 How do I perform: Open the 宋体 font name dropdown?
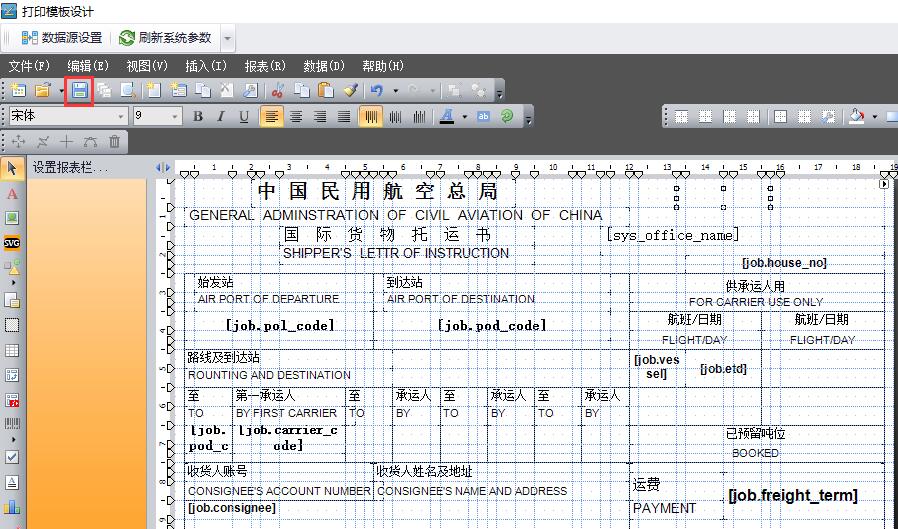pyautogui.click(x=122, y=117)
